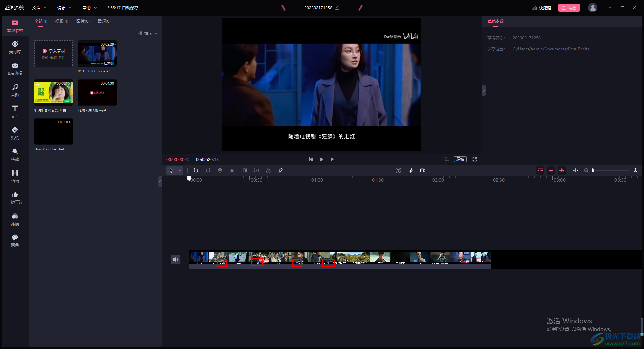Viewport: 644px width, 349px height.
Task: Switch to the 音频(0) tab
Action: click(x=104, y=21)
